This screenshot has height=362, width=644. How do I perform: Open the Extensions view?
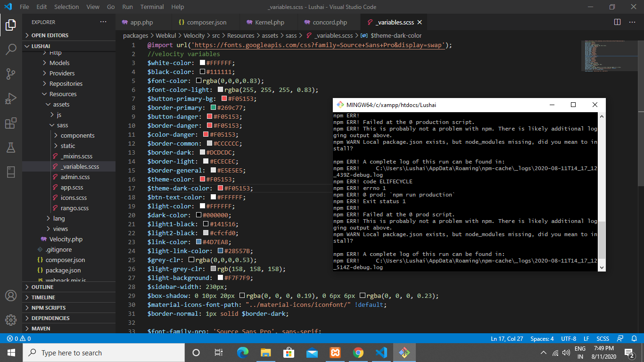click(11, 123)
